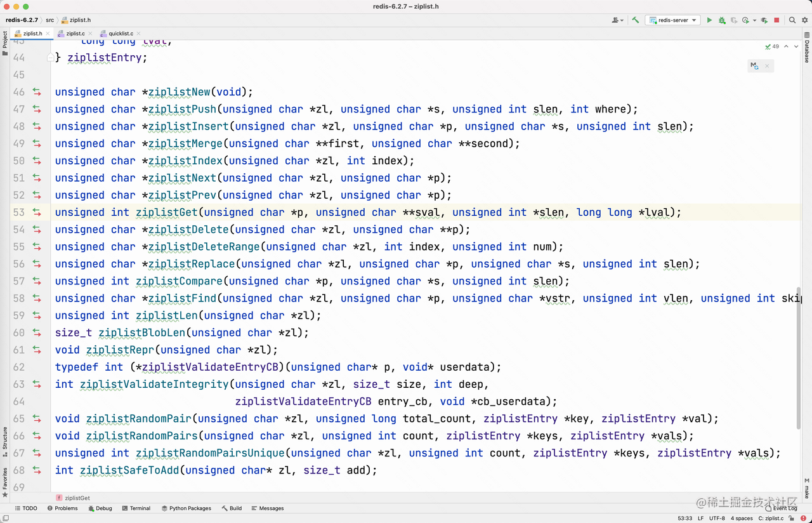
Task: Open the Messages tool window
Action: pyautogui.click(x=268, y=508)
